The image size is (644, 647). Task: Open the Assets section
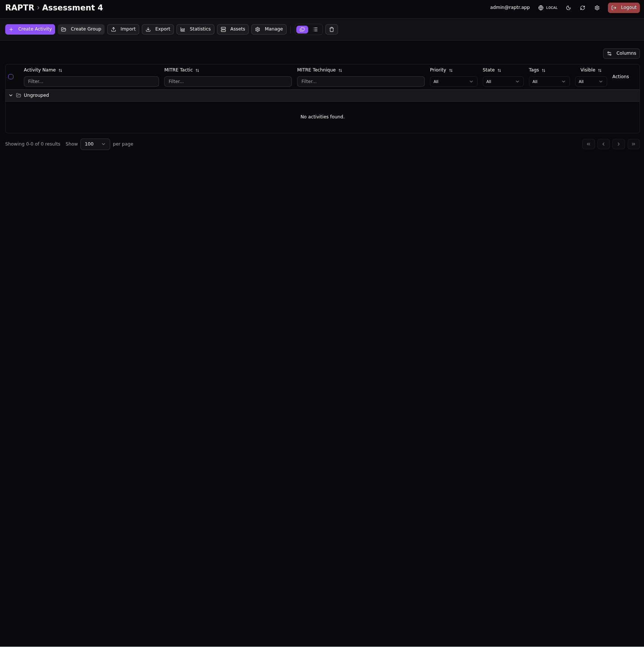pyautogui.click(x=232, y=29)
